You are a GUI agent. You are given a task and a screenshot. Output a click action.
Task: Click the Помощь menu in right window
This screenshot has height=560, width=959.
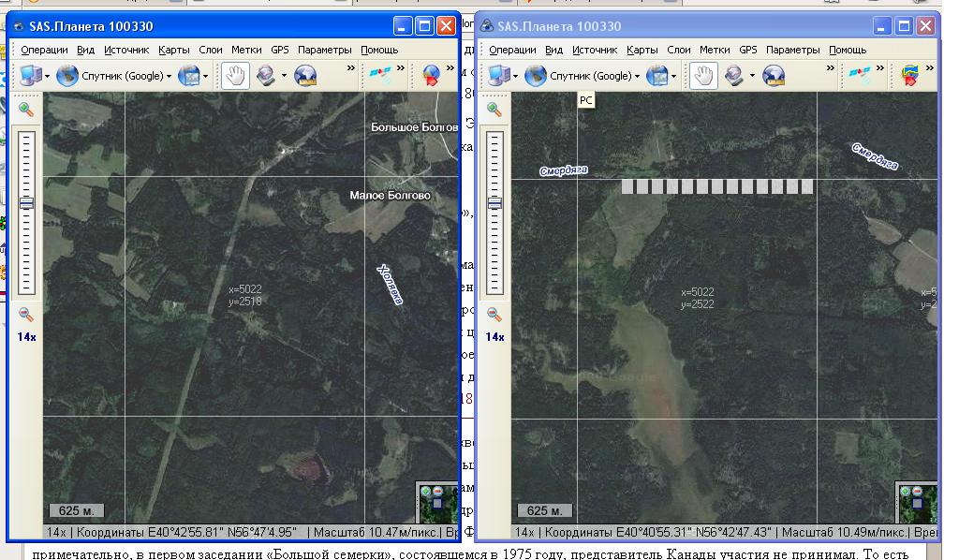tap(847, 50)
